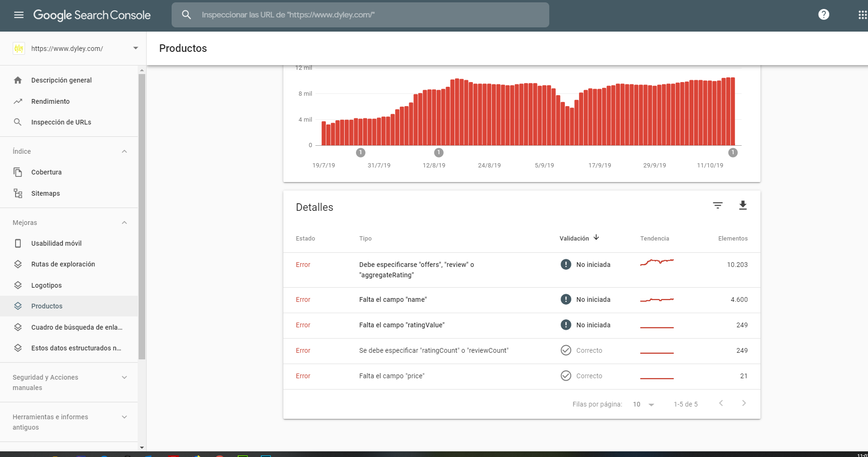Click the magnifier icon beside Inspección de URLs
The image size is (868, 457).
18,122
